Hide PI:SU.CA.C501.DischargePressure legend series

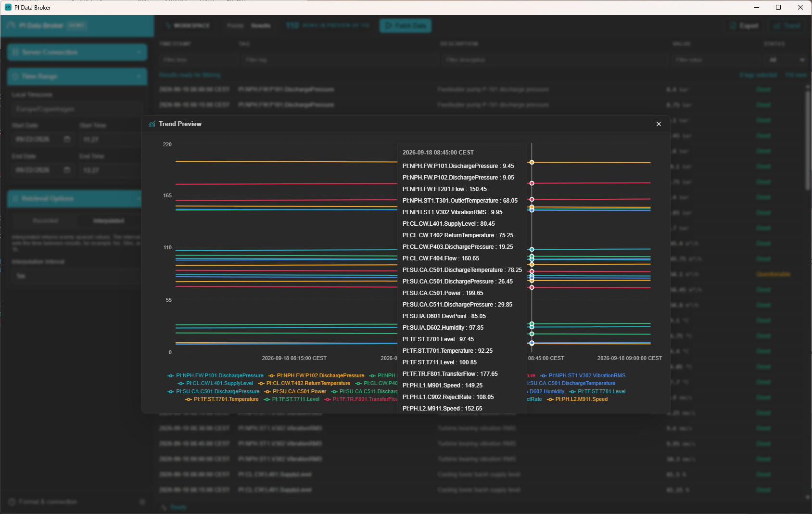pos(213,392)
